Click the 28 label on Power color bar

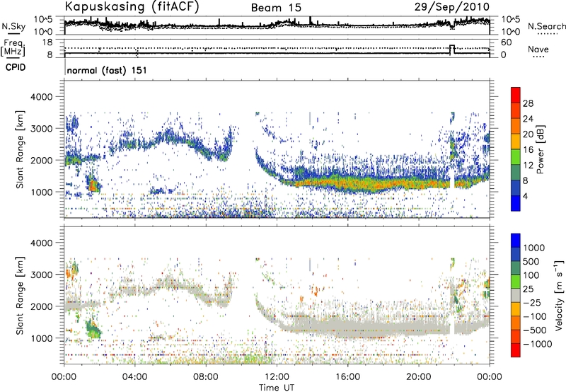pos(528,103)
